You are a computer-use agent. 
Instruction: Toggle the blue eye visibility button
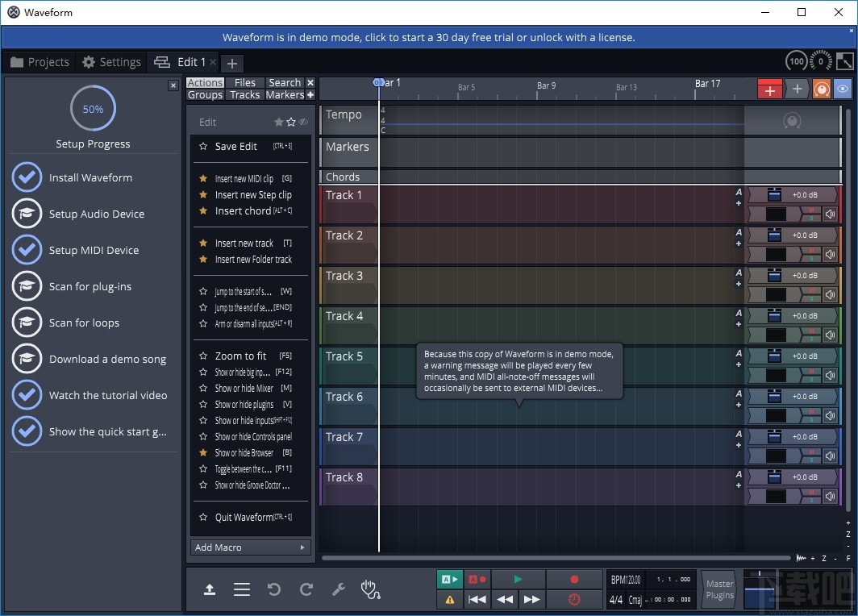tap(843, 89)
